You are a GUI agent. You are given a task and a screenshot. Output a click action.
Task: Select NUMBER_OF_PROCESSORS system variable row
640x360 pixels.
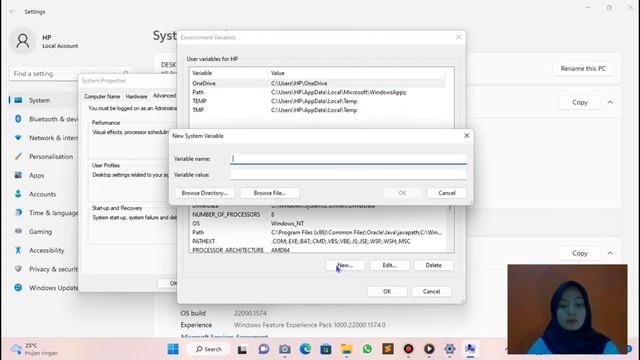click(318, 215)
